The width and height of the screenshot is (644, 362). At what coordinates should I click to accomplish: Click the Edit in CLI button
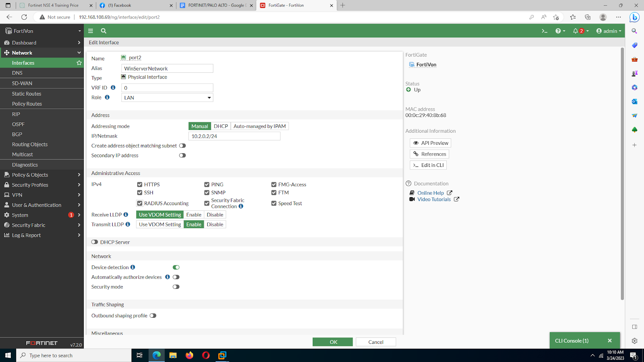coord(428,165)
